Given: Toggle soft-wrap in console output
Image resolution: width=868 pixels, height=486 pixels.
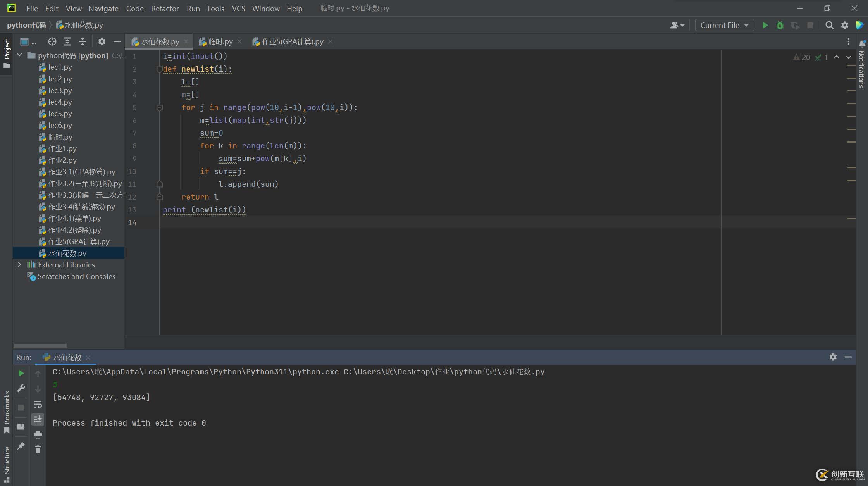Looking at the screenshot, I should pos(38,405).
